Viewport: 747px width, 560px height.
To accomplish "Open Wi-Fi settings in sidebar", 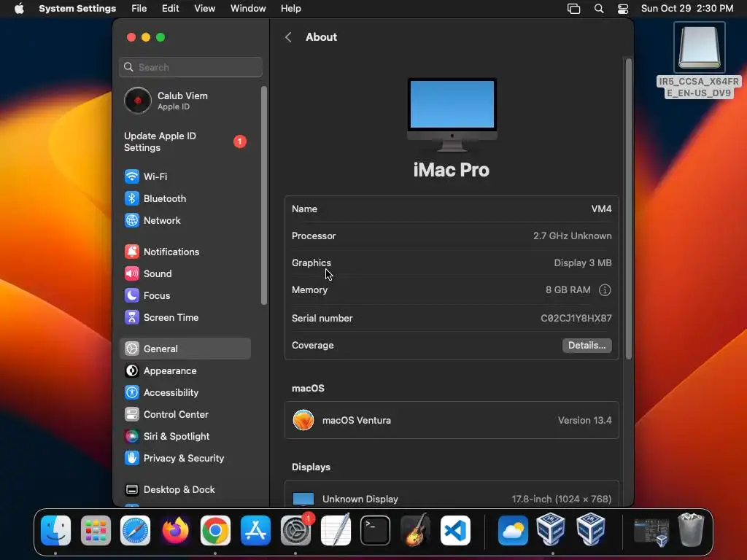I will 185,176.
